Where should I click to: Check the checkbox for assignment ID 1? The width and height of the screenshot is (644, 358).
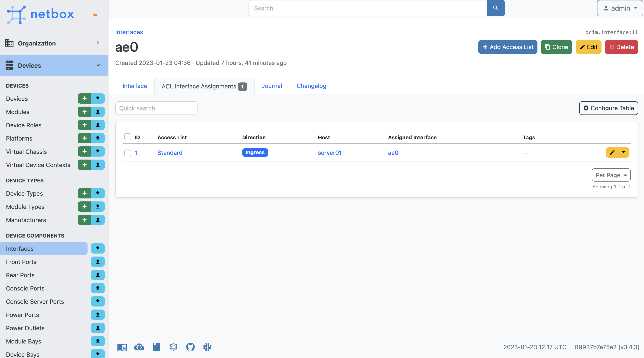(x=127, y=153)
